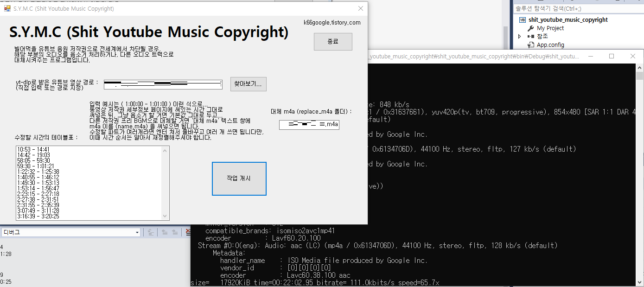
Task: Click the console vertical scrollbar thumb
Action: point(640,77)
